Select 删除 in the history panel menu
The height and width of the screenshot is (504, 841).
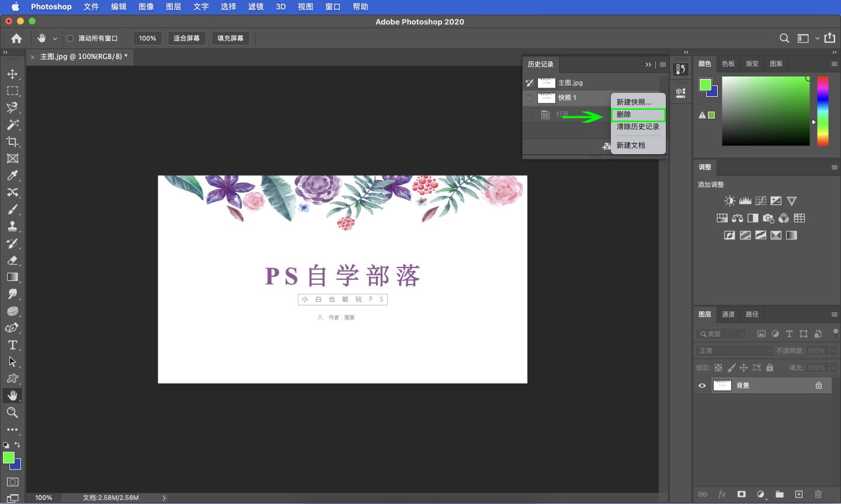point(638,114)
